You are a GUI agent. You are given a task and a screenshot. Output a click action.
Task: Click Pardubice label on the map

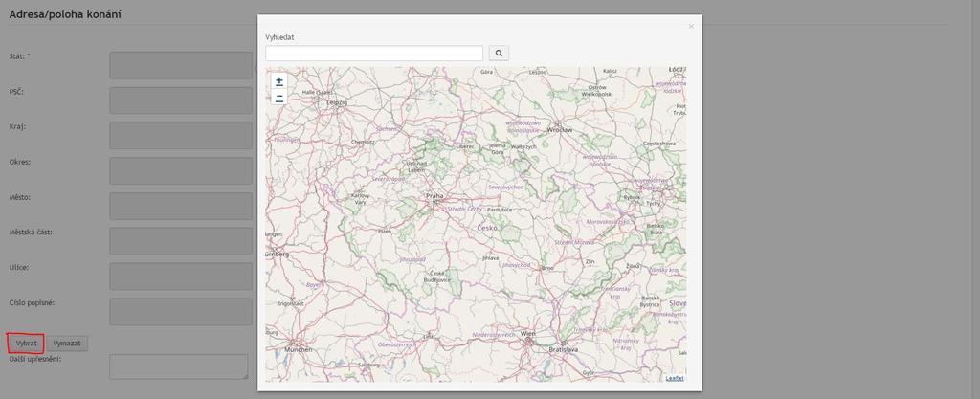point(500,210)
